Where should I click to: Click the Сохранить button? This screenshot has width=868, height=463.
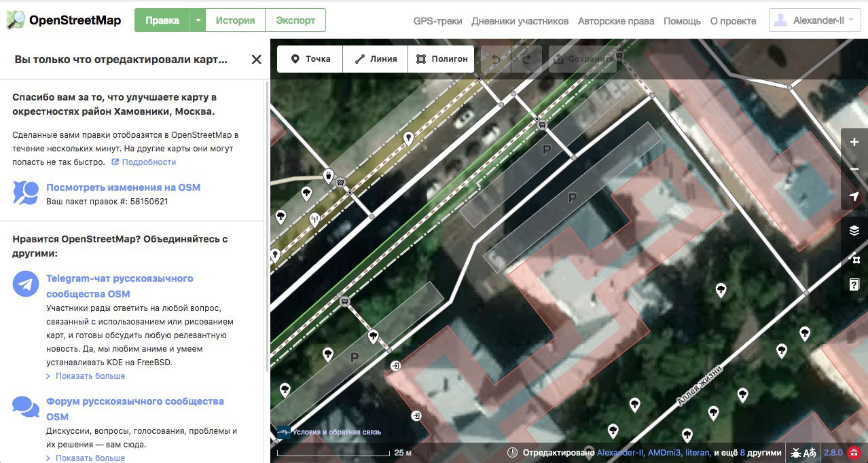[x=583, y=59]
